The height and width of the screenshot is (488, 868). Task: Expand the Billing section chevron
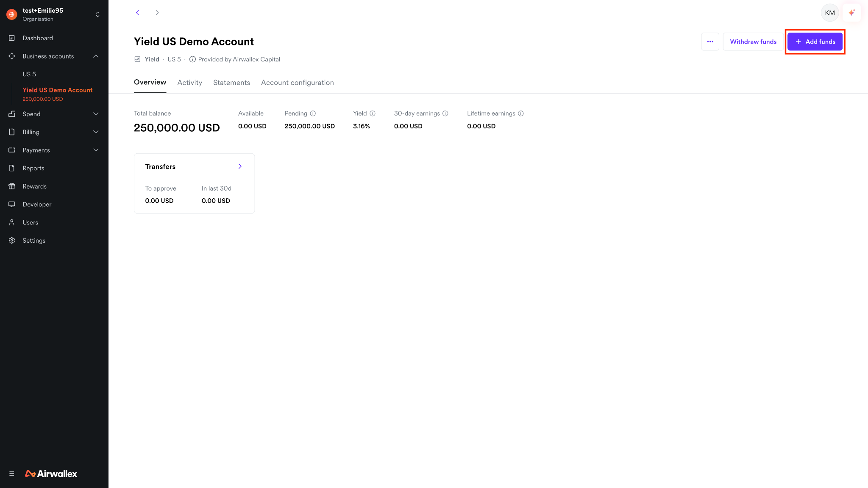pyautogui.click(x=96, y=132)
